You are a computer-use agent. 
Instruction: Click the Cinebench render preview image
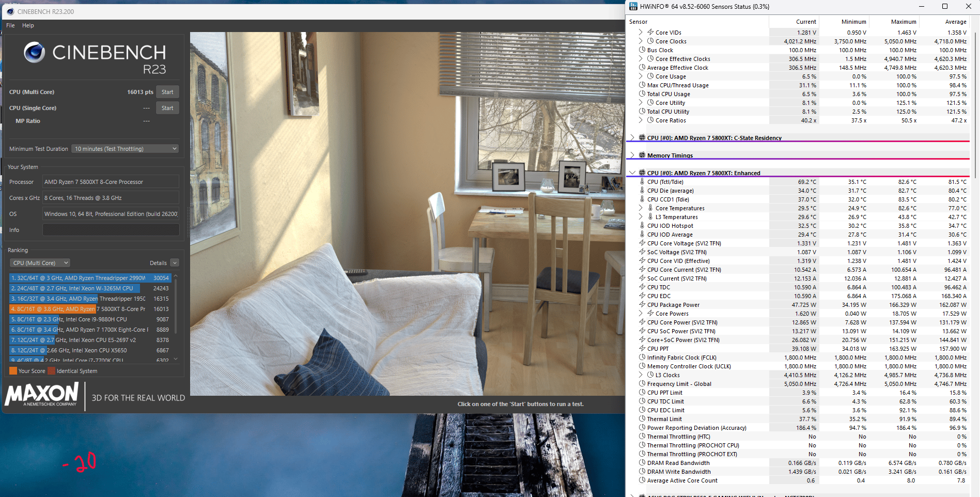[x=407, y=214]
